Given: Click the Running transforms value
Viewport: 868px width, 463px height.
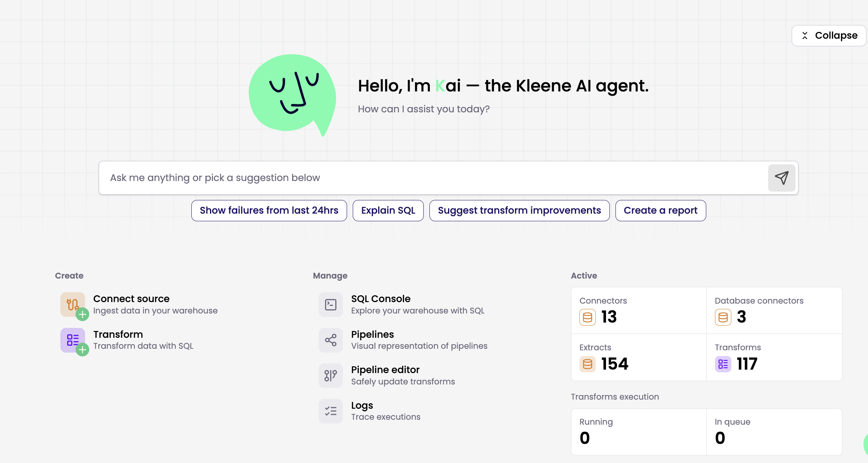Looking at the screenshot, I should point(585,438).
